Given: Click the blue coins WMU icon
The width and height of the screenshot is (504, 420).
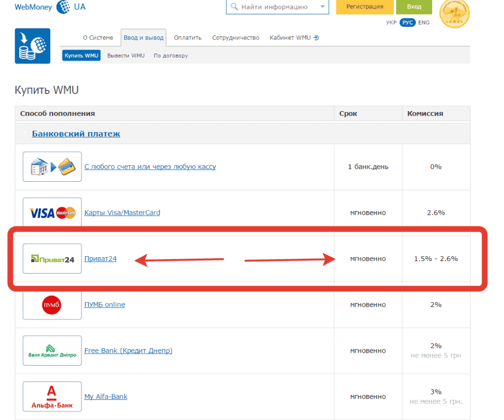Looking at the screenshot, I should [32, 46].
